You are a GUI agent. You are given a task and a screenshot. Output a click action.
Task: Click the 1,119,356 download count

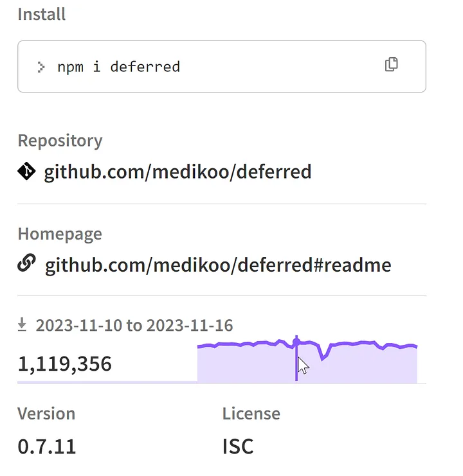click(x=64, y=364)
